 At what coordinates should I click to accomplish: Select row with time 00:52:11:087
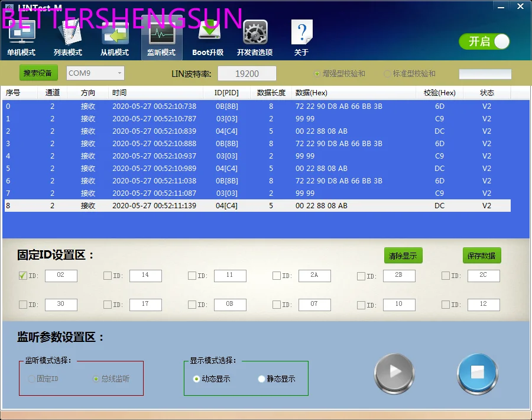click(258, 193)
